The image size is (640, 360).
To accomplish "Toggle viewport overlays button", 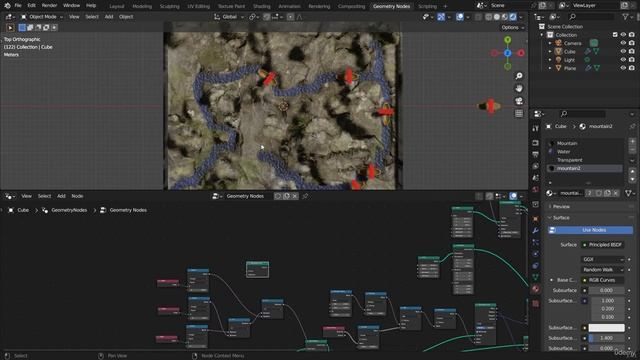I will point(460,17).
